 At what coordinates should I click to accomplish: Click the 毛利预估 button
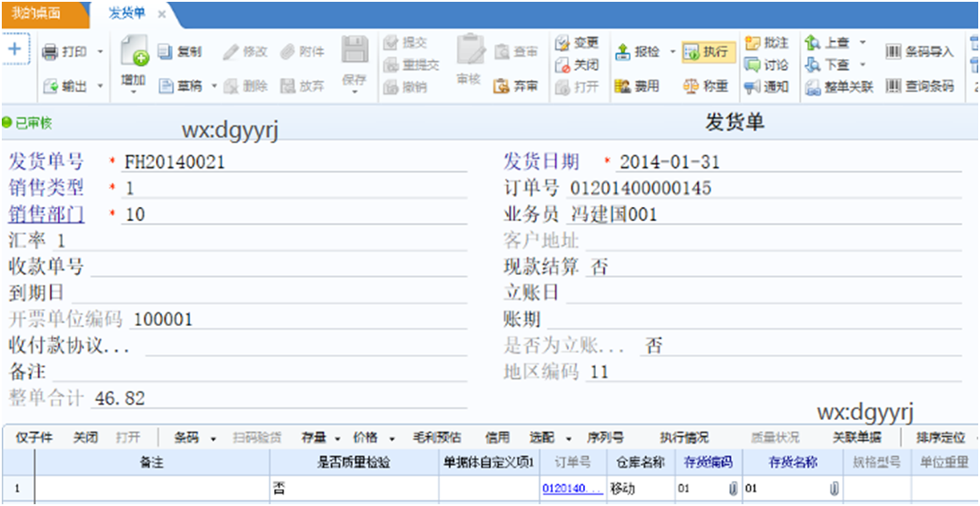coord(436,438)
